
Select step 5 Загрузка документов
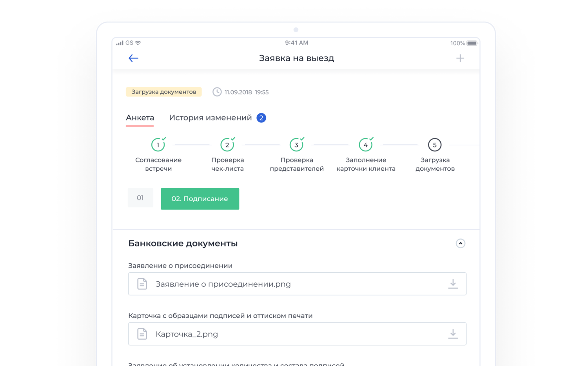tap(435, 155)
